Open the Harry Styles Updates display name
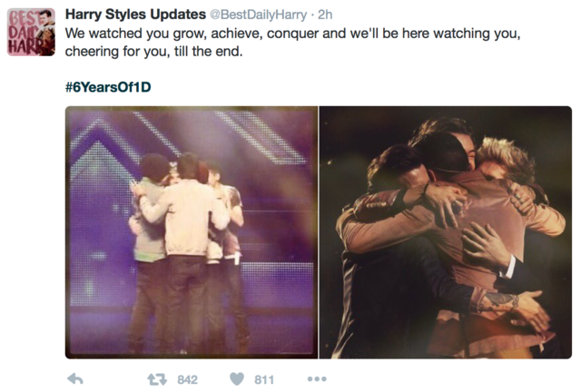The width and height of the screenshot is (581, 392). coord(135,15)
